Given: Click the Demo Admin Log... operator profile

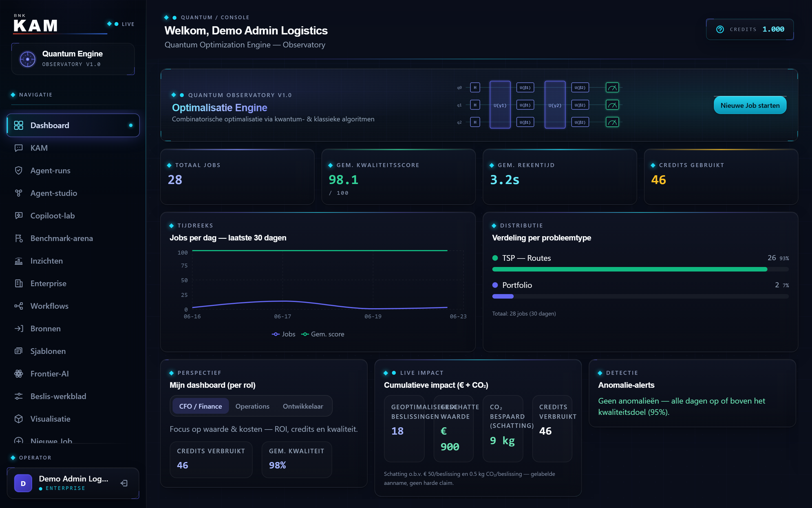Looking at the screenshot, I should [x=73, y=483].
